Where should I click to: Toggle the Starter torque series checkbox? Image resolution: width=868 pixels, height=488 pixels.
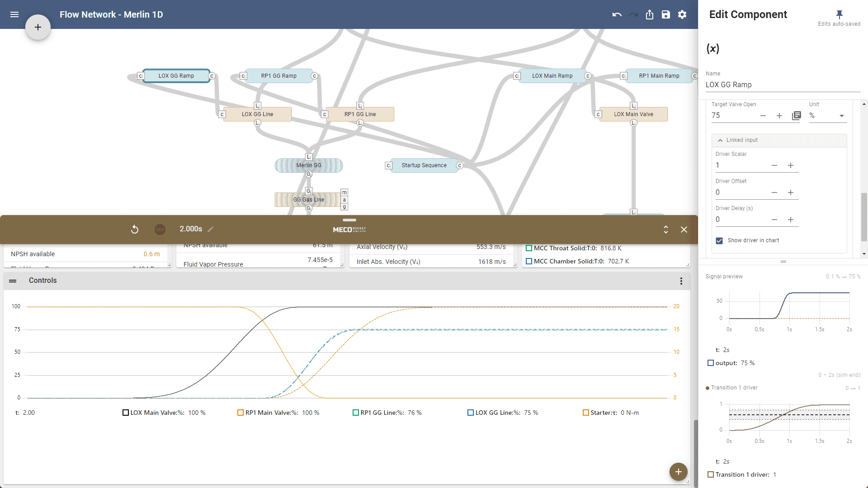[x=586, y=413]
